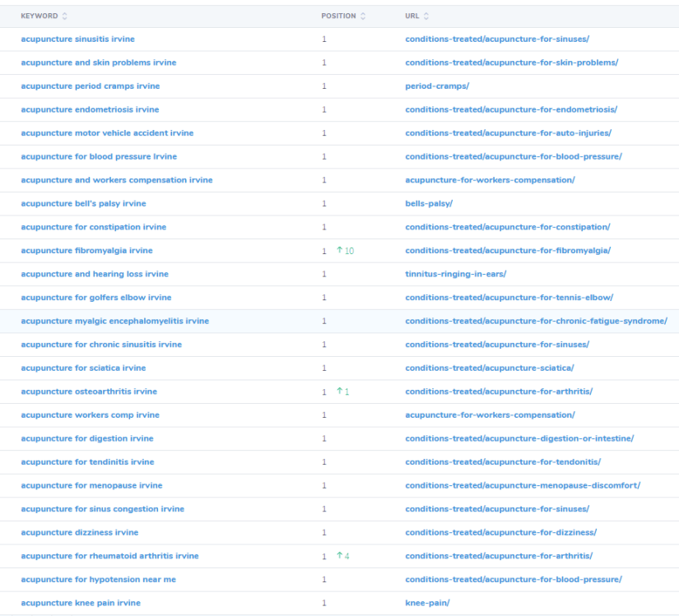The height and width of the screenshot is (616, 679).
Task: Open keyword 'acupuncture dizziness irvine'
Action: (80, 532)
